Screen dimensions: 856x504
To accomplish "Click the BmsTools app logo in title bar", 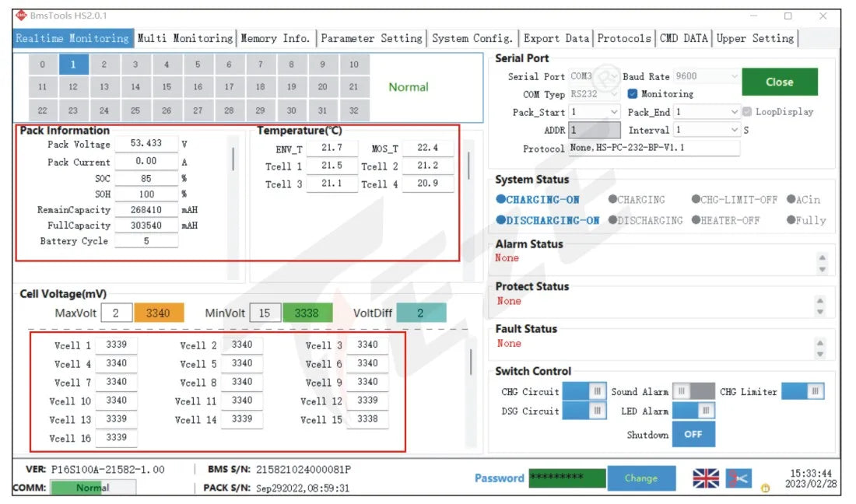I will [21, 16].
